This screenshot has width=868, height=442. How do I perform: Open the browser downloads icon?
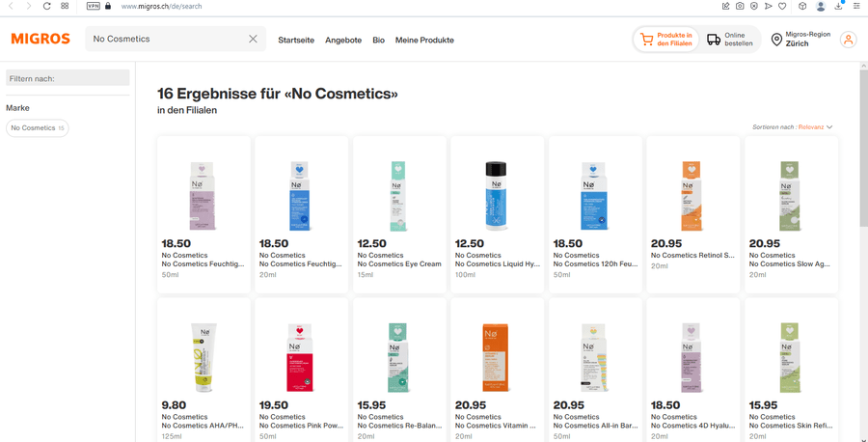click(839, 6)
